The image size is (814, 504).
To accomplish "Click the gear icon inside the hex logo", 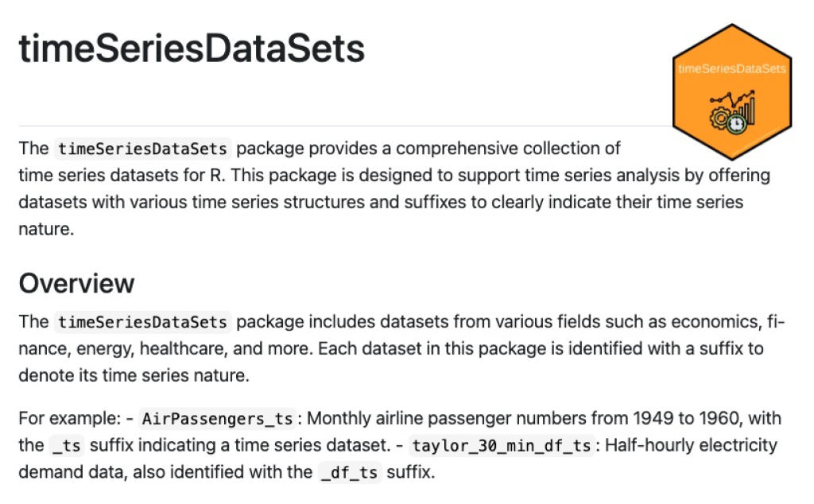I will pyautogui.click(x=720, y=118).
